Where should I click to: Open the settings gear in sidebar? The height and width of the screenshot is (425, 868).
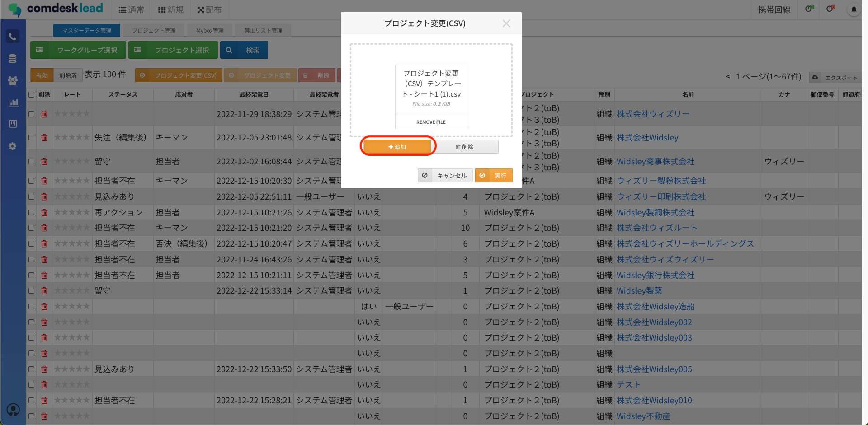pyautogui.click(x=13, y=146)
